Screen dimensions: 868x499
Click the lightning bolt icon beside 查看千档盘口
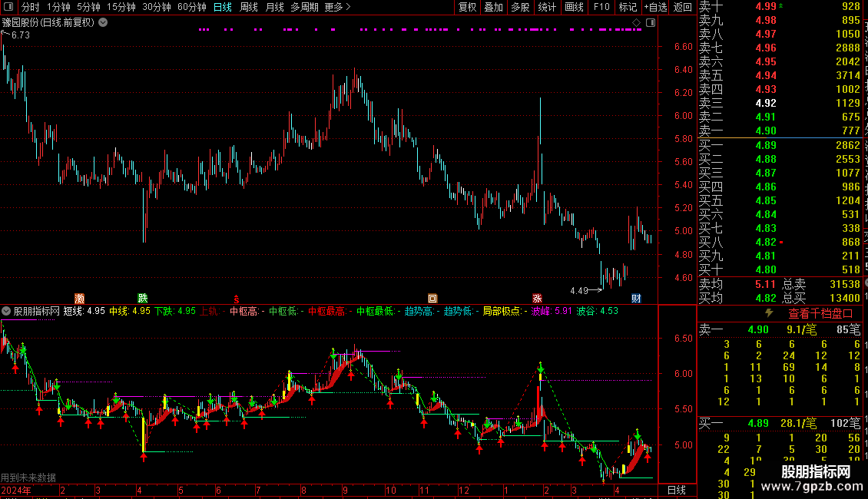[x=769, y=313]
